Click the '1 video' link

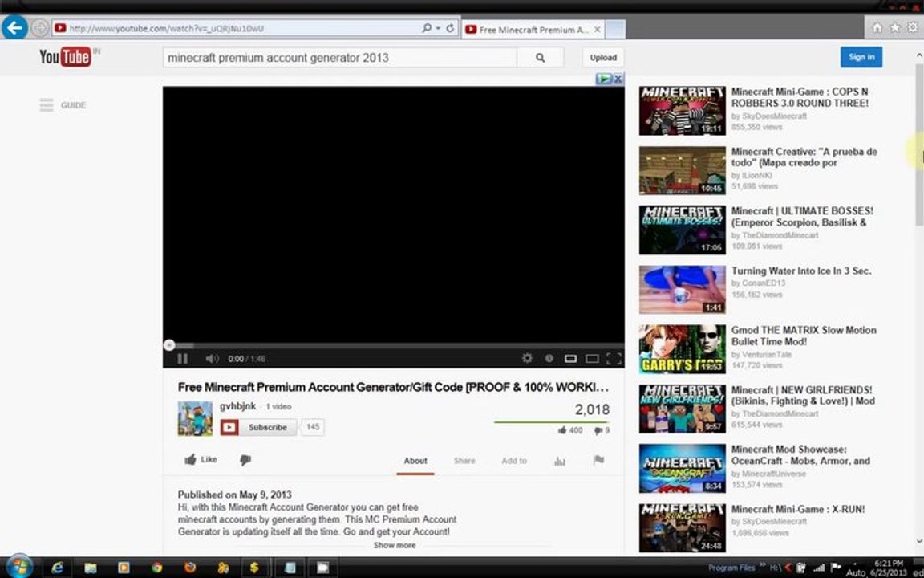pos(278,407)
